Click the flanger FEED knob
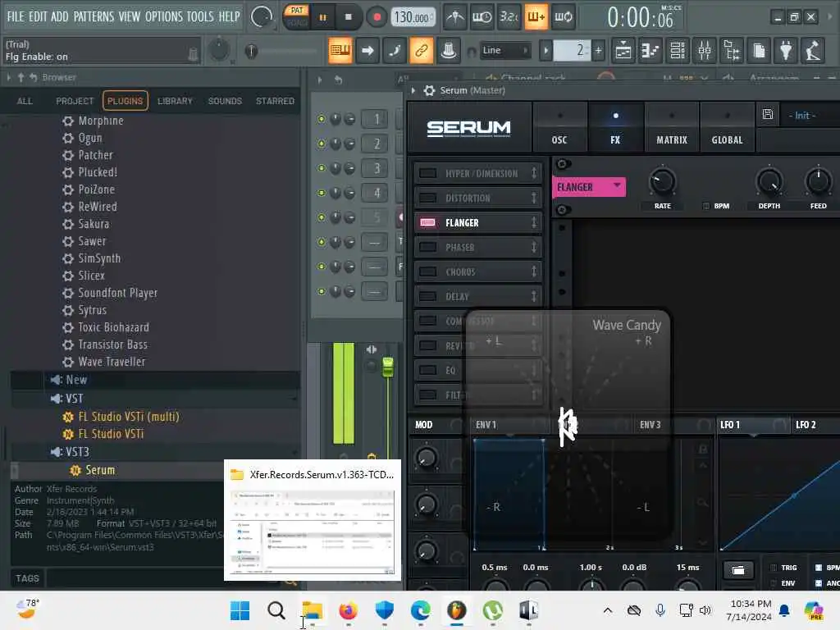840x630 pixels. click(818, 182)
